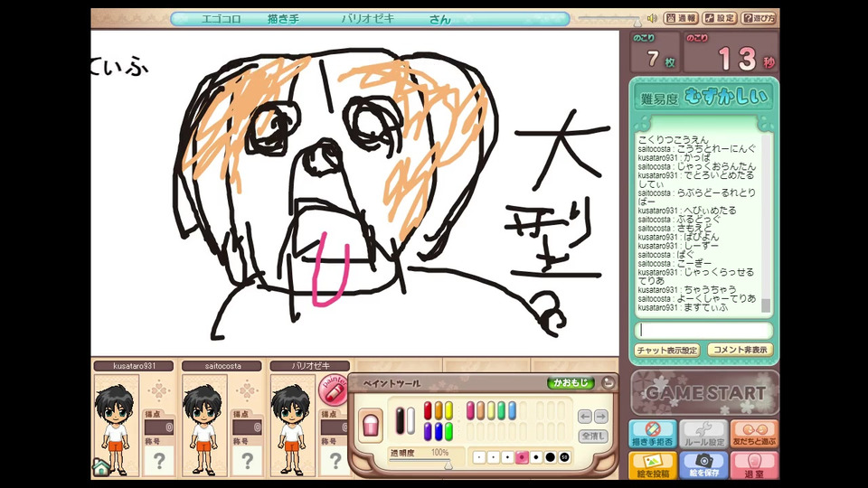Toggle 描き手拒否 refuse-drawer option
Screen dimensions: 868x488
tap(653, 435)
